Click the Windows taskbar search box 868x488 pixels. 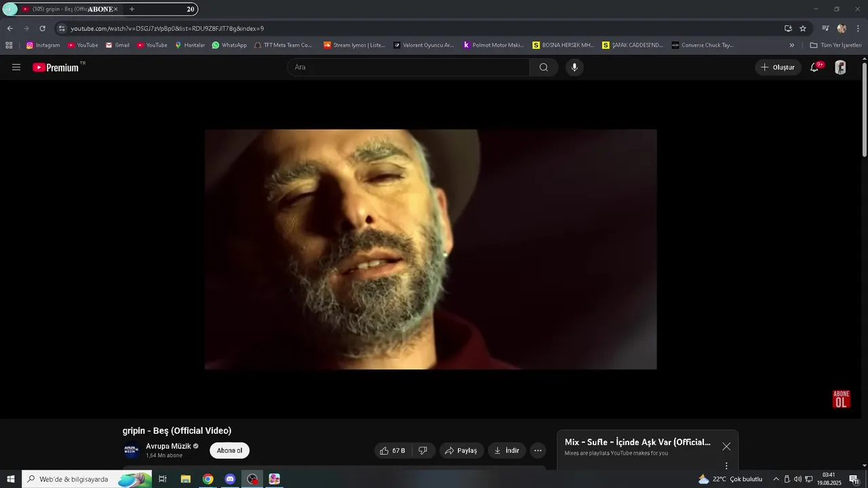[87, 479]
